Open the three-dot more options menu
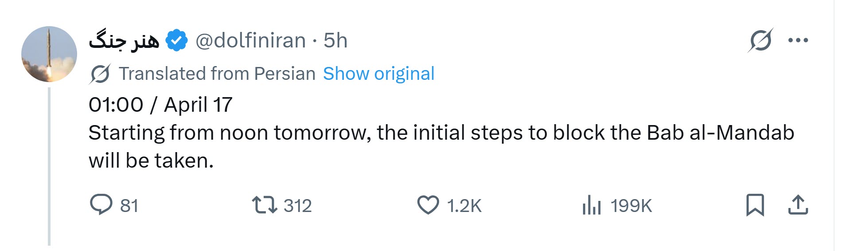 coord(798,40)
